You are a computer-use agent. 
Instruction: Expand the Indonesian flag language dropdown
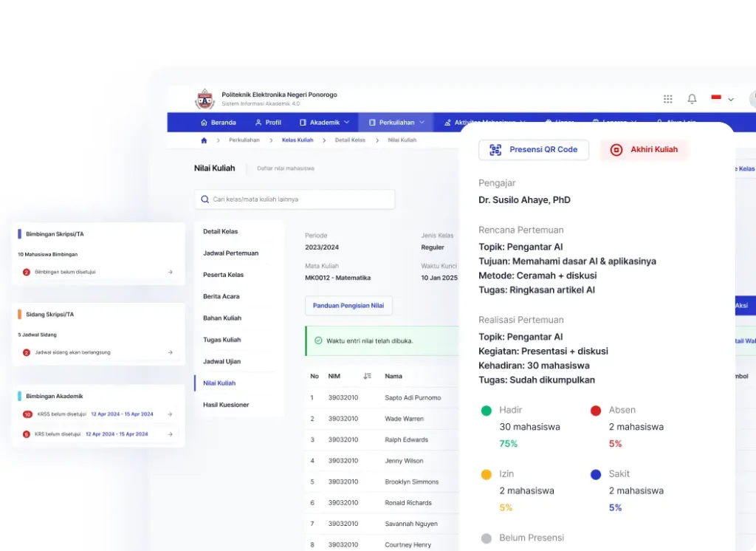[x=722, y=99]
